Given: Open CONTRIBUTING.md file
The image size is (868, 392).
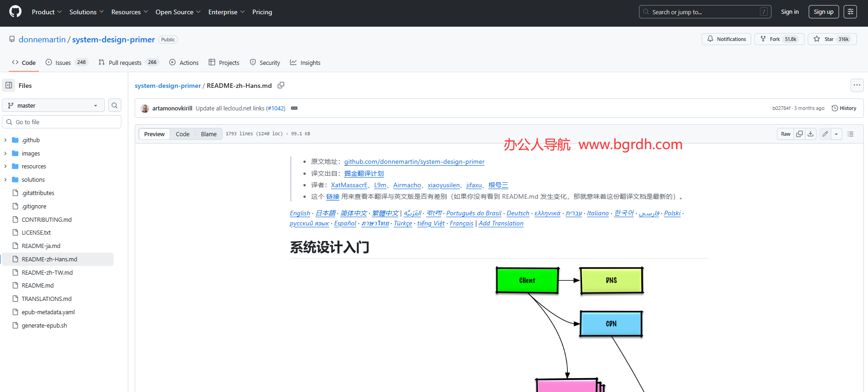Looking at the screenshot, I should [x=47, y=219].
